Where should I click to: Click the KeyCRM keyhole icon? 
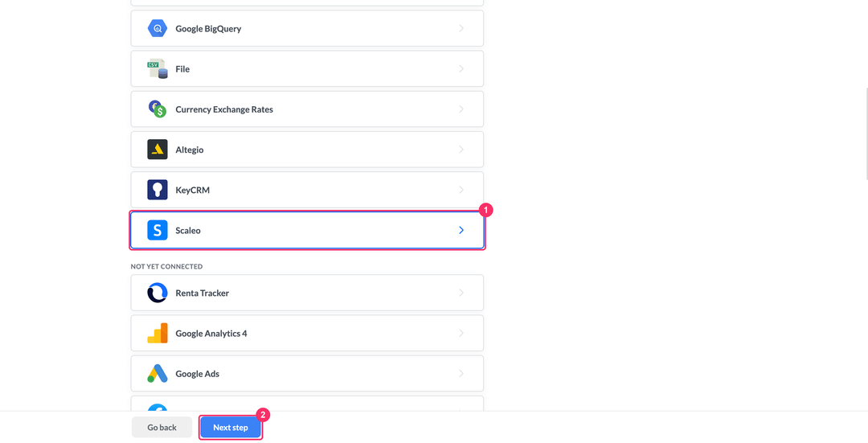pos(158,190)
